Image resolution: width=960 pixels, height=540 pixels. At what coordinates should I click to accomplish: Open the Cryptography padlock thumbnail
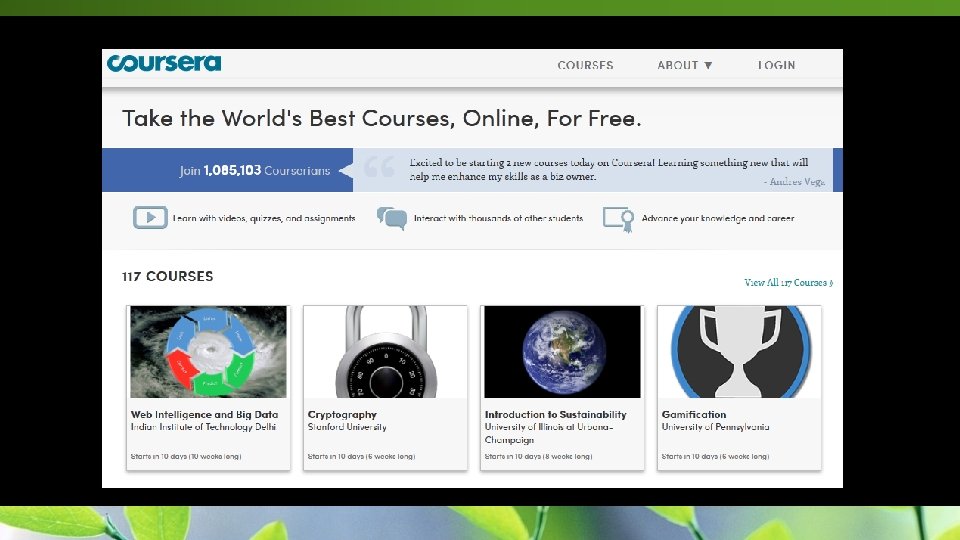(x=385, y=352)
